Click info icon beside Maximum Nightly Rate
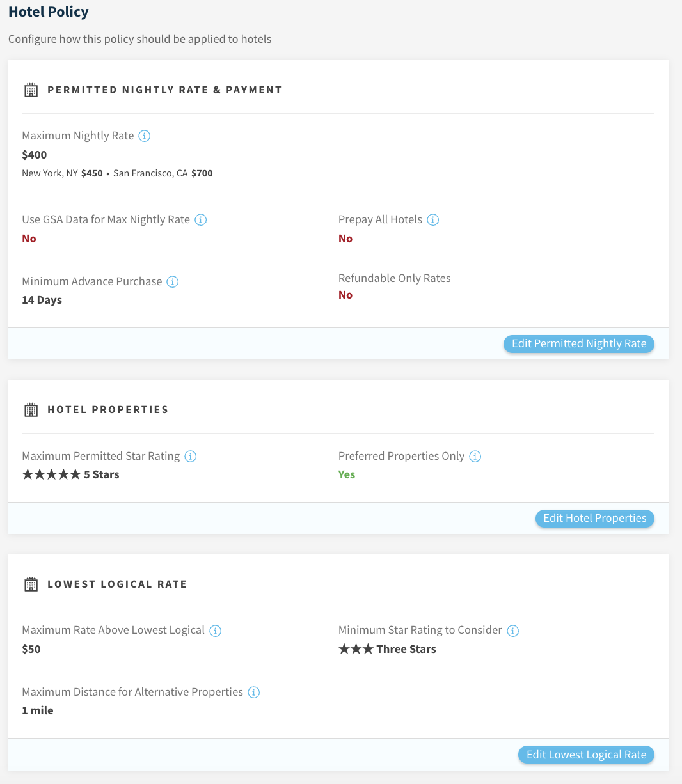The width and height of the screenshot is (682, 784). [x=145, y=136]
